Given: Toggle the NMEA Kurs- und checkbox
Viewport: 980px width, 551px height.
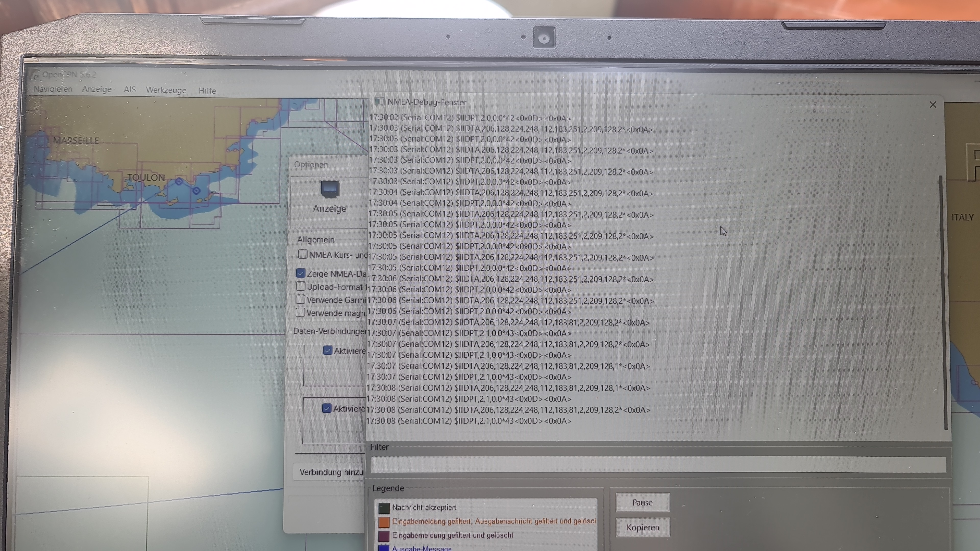Looking at the screenshot, I should tap(302, 254).
